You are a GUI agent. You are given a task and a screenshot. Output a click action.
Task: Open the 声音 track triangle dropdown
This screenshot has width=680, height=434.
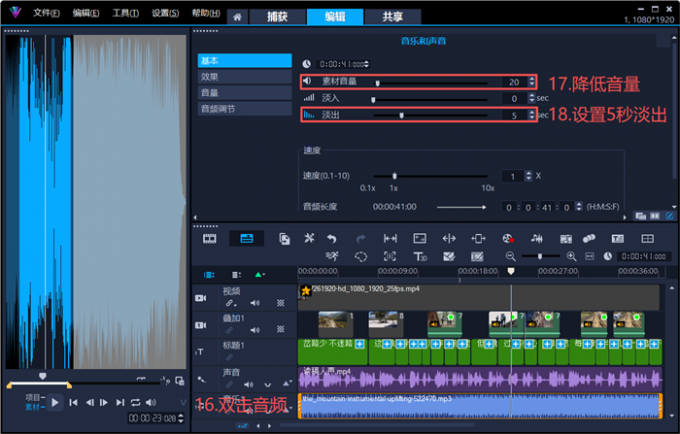(x=286, y=383)
